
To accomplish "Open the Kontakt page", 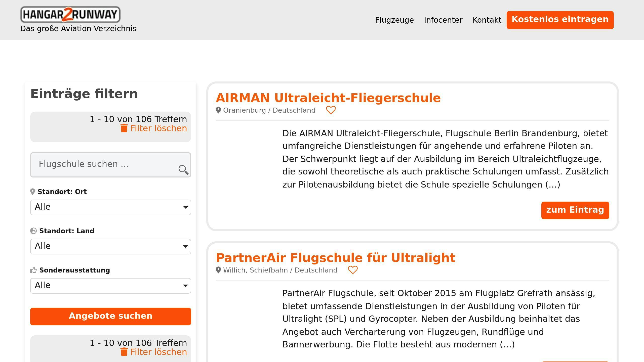I will [x=487, y=20].
